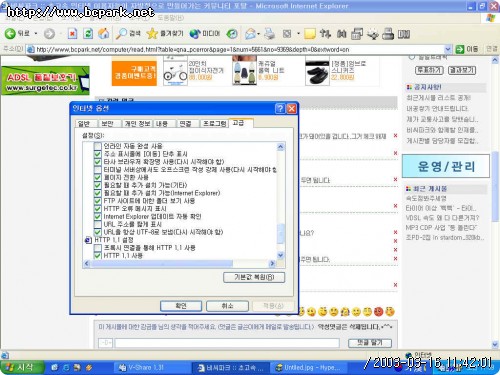The height and width of the screenshot is (375, 500).
Task: Toggle Internet Explorer 업데이트 자동 확인 checkbox
Action: pos(97,217)
